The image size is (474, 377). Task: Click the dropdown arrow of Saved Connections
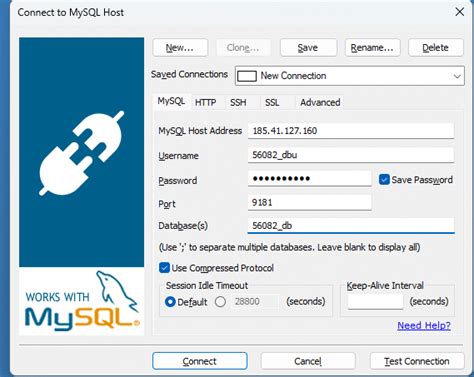pyautogui.click(x=457, y=76)
